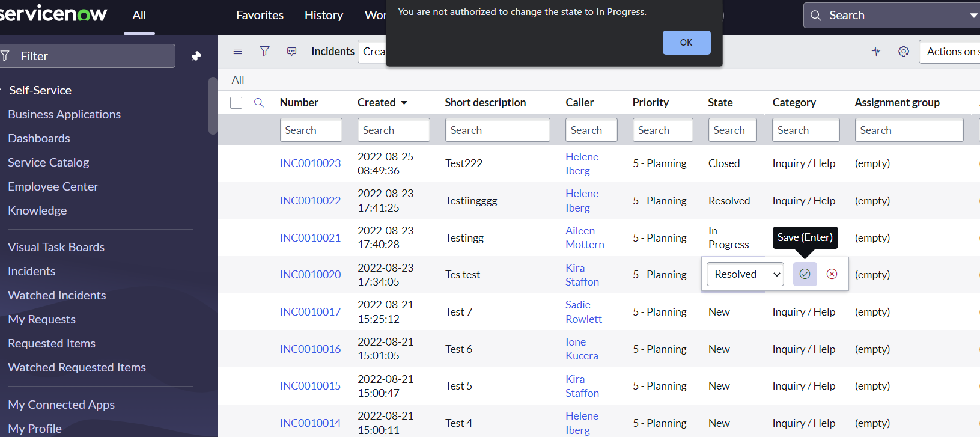Viewport: 980px width, 437px height.
Task: Open caller Aileen Mottern record
Action: pyautogui.click(x=585, y=237)
